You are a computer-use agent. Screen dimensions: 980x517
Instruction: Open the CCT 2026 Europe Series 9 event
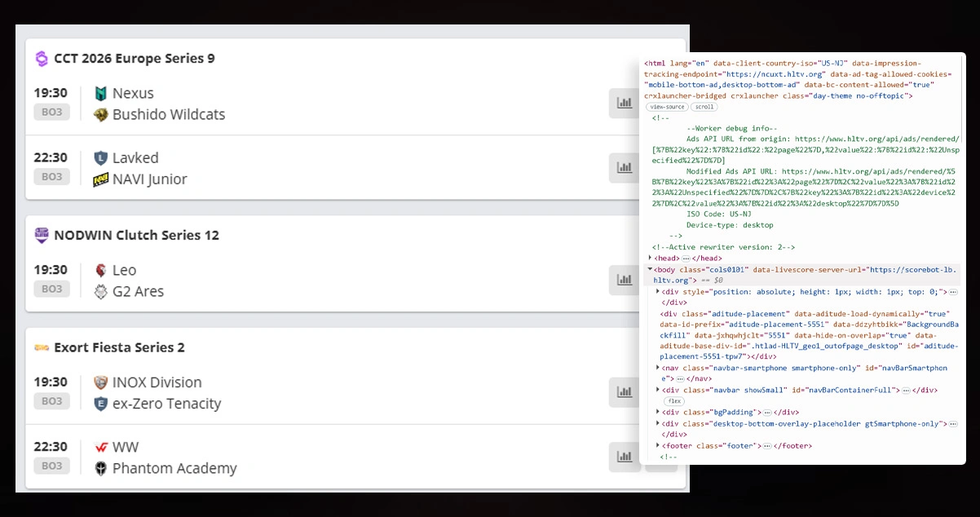click(x=135, y=59)
